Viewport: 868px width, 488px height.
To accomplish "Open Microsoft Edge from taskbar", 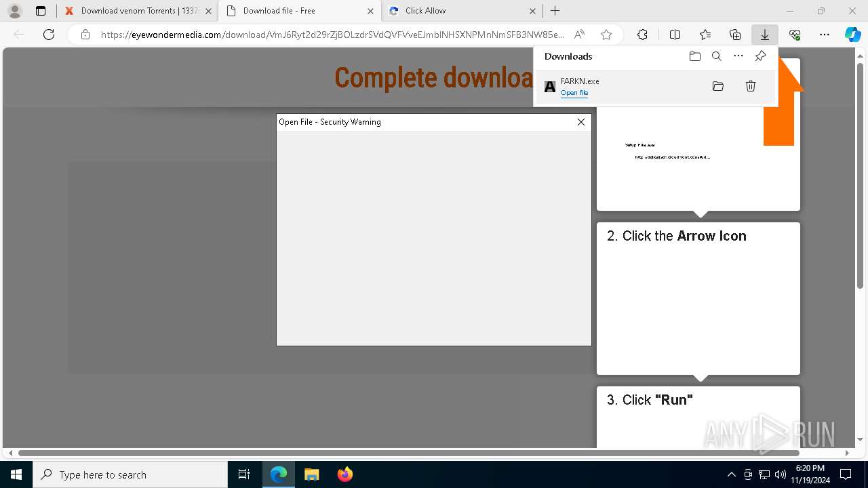I will (279, 474).
